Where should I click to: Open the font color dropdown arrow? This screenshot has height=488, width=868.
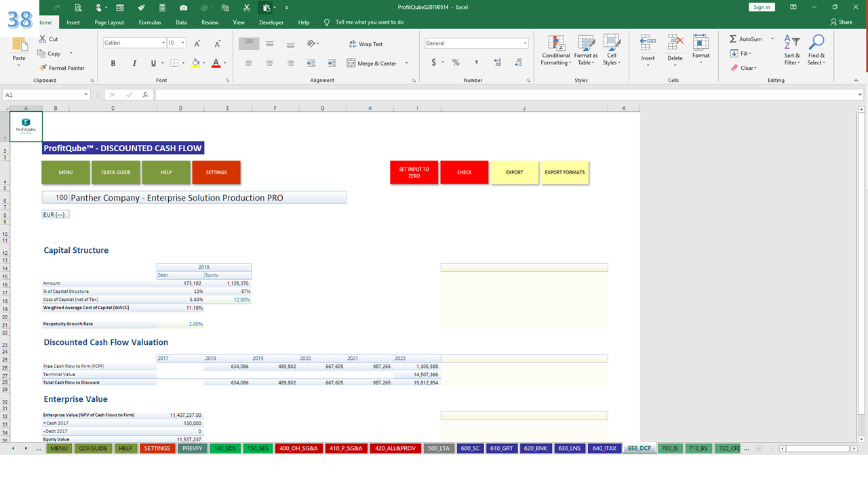pyautogui.click(x=224, y=63)
